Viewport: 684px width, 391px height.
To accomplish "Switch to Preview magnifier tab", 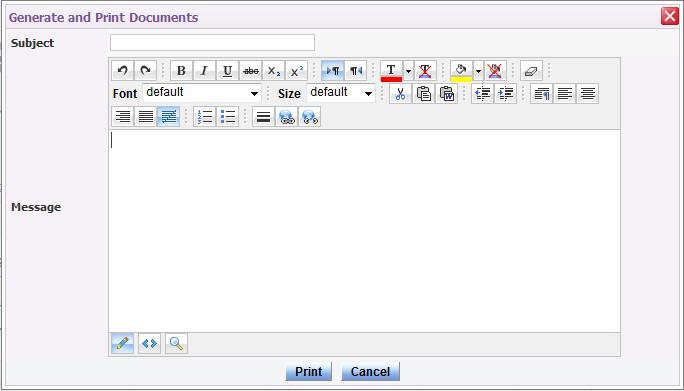I will point(177,344).
